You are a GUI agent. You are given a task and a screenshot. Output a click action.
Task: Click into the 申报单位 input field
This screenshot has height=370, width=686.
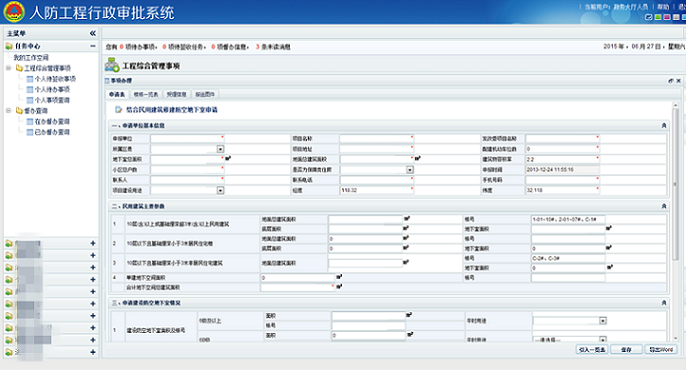pyautogui.click(x=186, y=139)
